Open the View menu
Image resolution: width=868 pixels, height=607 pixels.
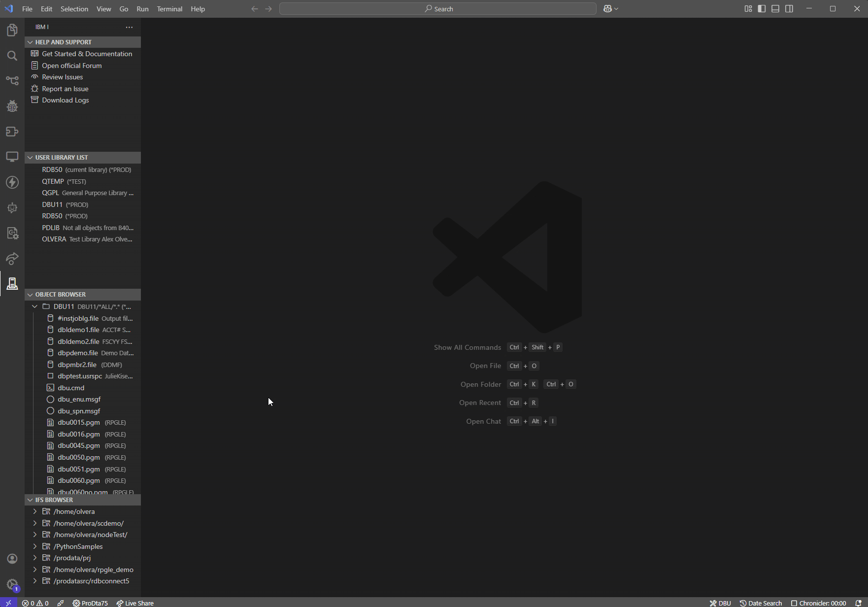(x=103, y=9)
